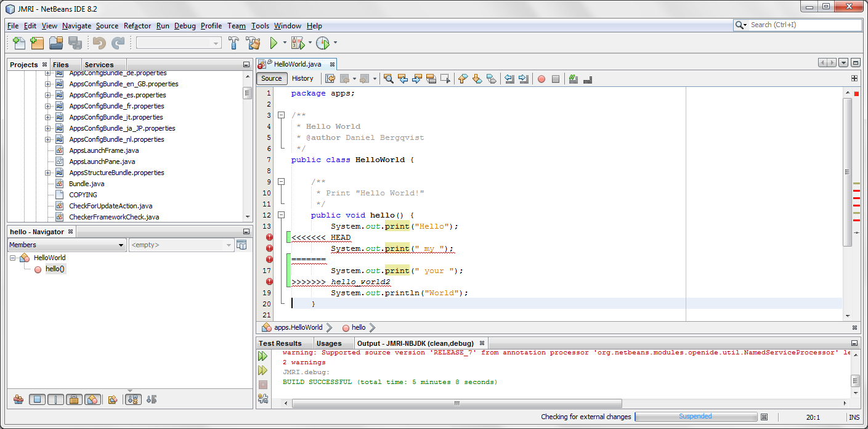Viewport: 868px width, 429px height.
Task: Switch to the Services tab
Action: (x=99, y=65)
